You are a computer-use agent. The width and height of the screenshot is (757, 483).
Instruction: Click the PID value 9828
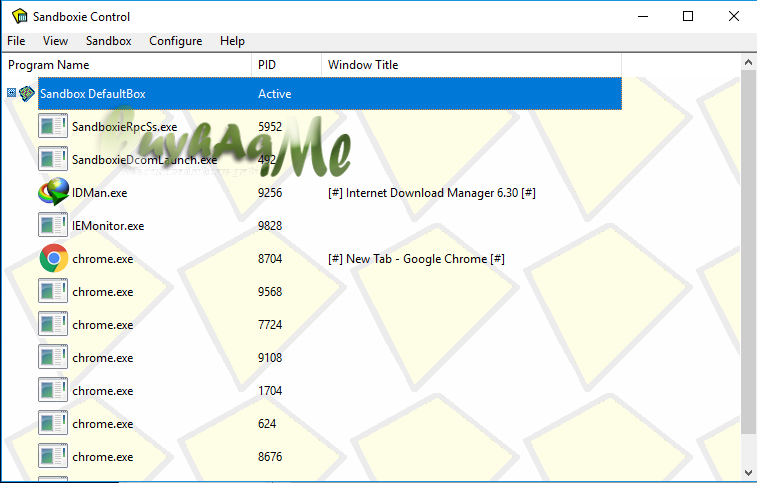270,226
